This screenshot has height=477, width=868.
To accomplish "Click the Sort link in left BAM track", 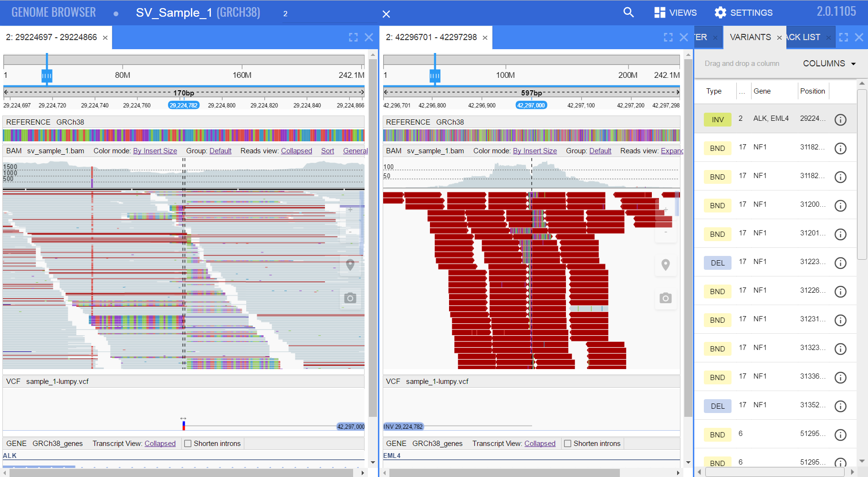I will point(327,151).
